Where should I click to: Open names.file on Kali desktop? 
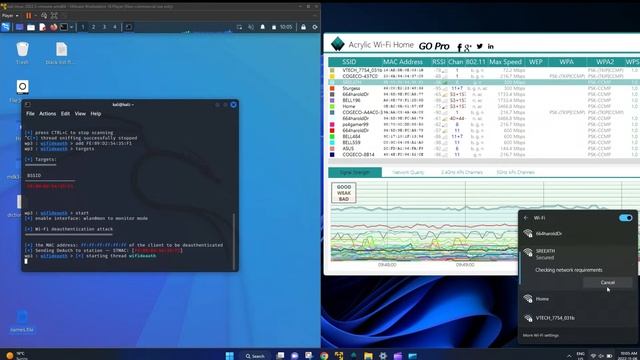pyautogui.click(x=22, y=321)
